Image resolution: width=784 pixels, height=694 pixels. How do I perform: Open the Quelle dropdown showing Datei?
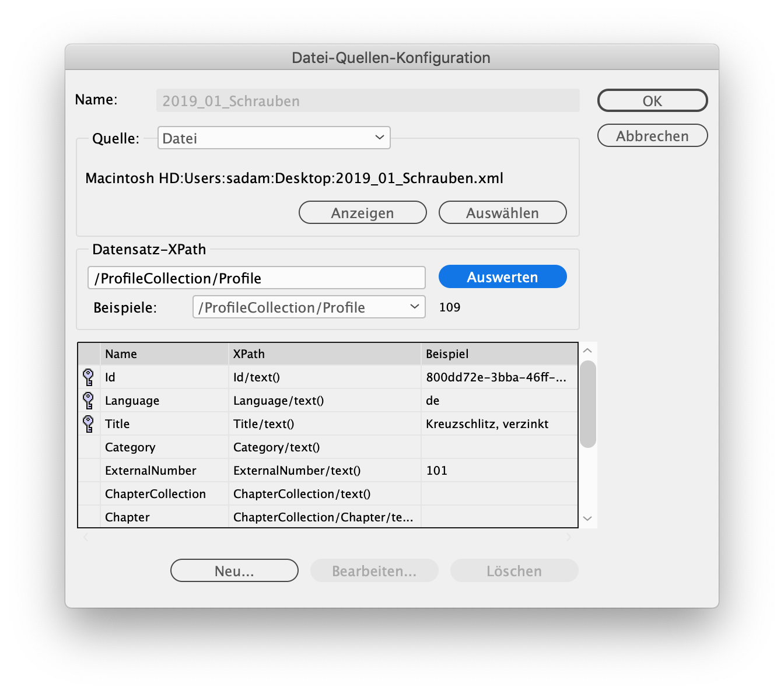pyautogui.click(x=274, y=138)
